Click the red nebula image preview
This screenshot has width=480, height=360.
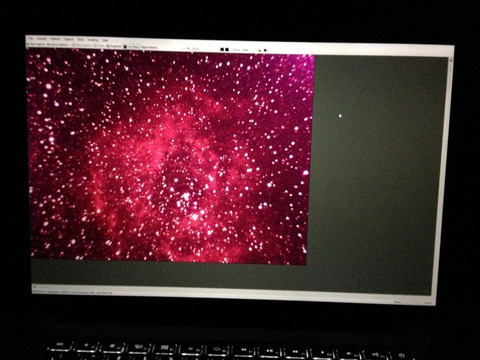[x=170, y=157]
